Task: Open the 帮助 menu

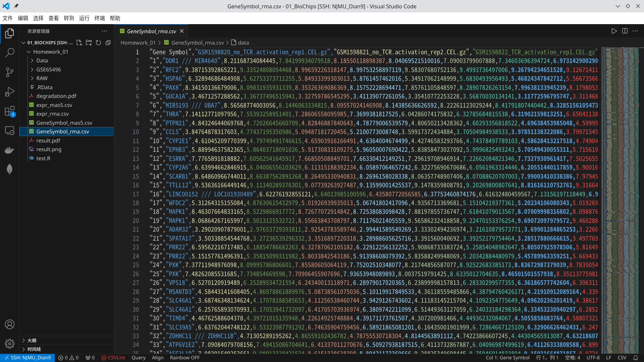Action: pyautogui.click(x=115, y=18)
